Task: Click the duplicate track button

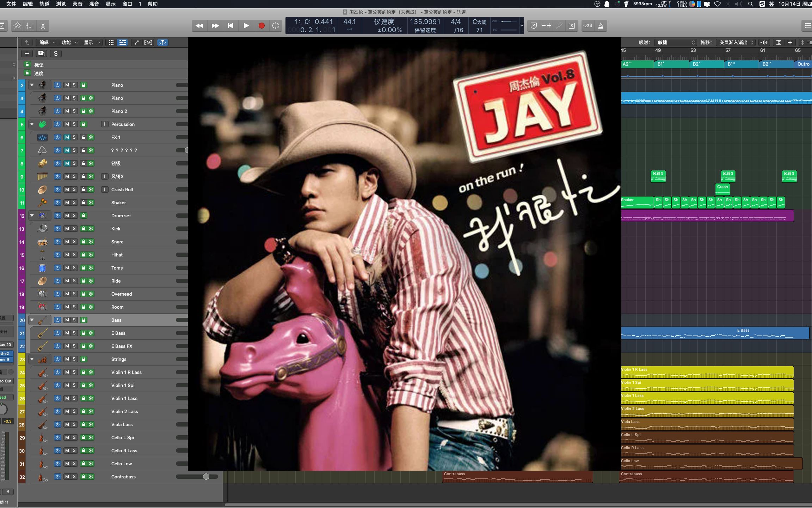Action: pyautogui.click(x=41, y=53)
